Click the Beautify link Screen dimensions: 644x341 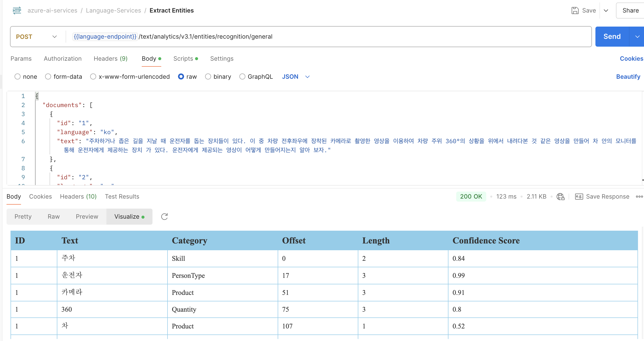click(628, 77)
